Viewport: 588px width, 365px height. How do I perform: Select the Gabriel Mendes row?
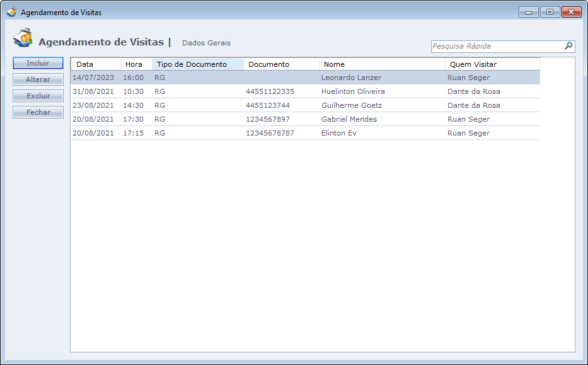[349, 119]
